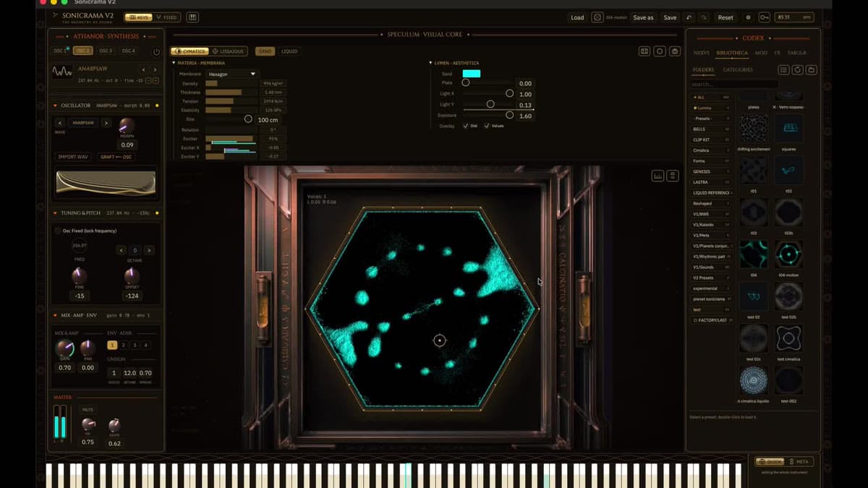Refresh the Codex library with the reload icon

798,70
